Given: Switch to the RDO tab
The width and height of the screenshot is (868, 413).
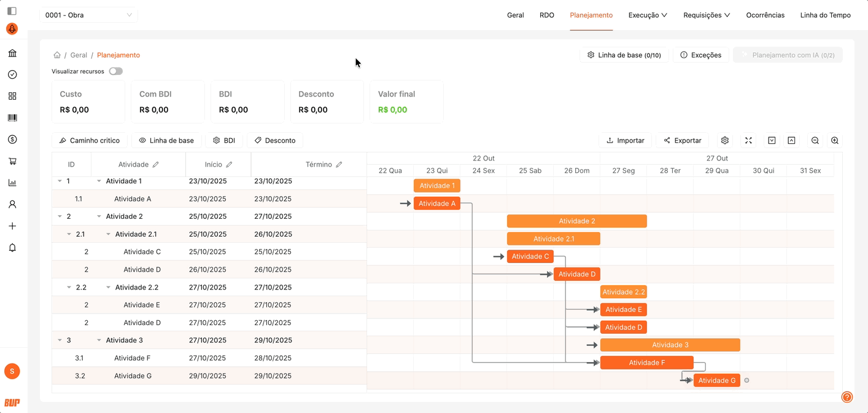Looking at the screenshot, I should pyautogui.click(x=546, y=15).
